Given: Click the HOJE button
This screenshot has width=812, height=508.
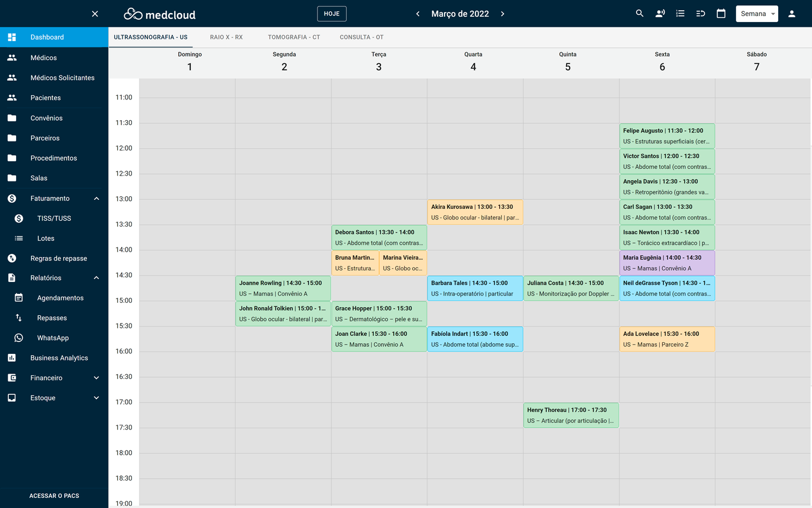Looking at the screenshot, I should click(x=332, y=14).
